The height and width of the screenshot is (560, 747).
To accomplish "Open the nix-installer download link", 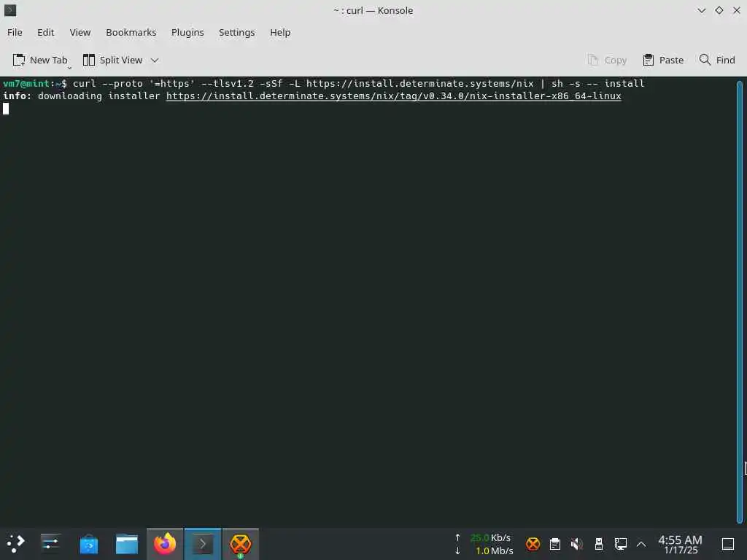I will point(393,96).
